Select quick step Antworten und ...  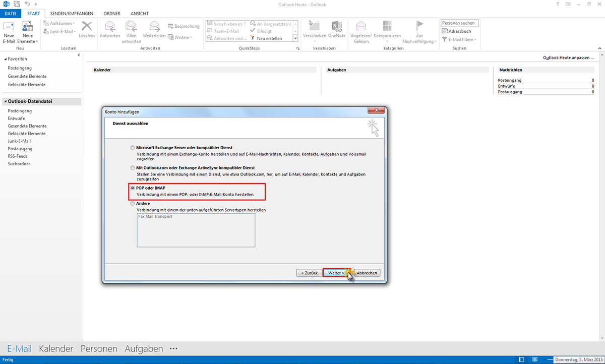pos(227,38)
